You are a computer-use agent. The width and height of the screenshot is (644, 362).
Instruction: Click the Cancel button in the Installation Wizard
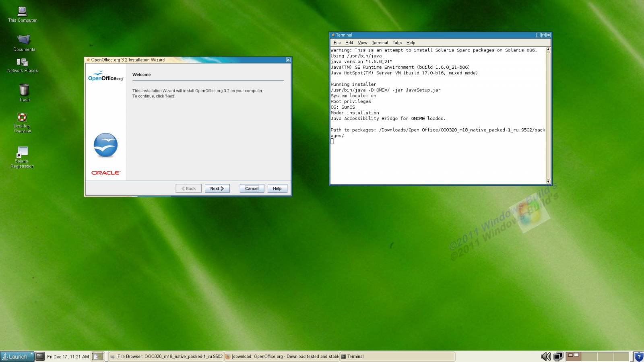point(252,188)
